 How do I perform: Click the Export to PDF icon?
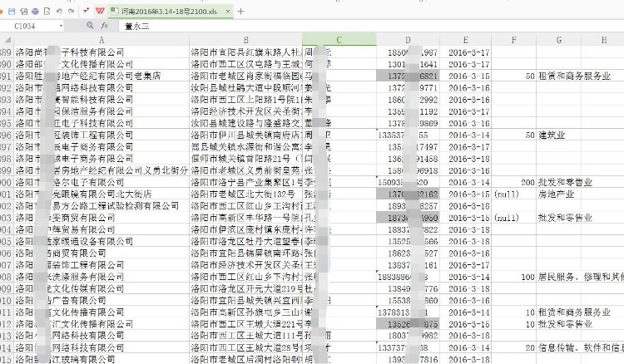24,12
